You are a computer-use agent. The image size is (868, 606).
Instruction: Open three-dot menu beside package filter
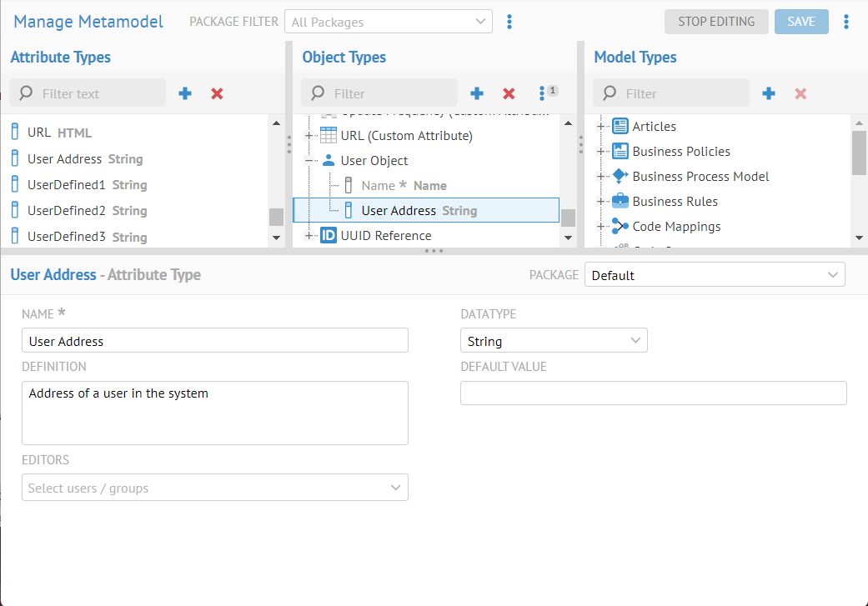point(509,22)
